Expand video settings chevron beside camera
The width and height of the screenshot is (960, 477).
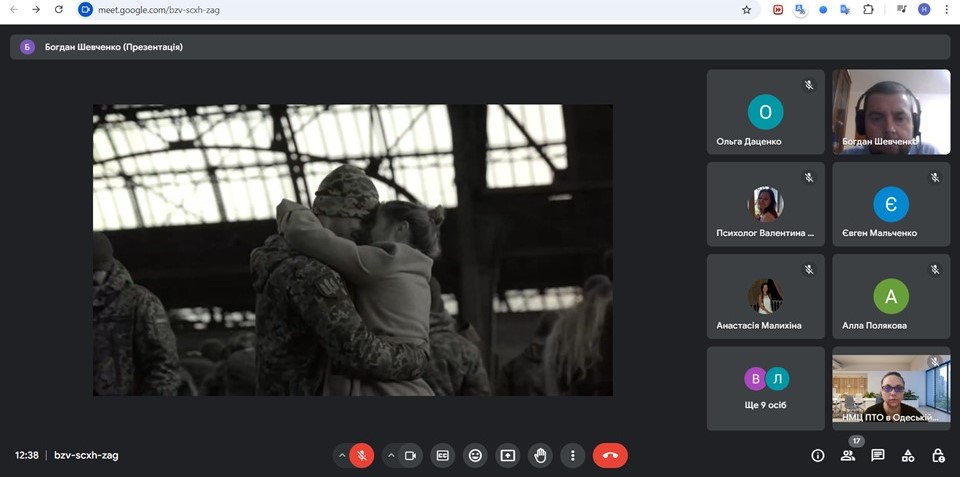click(x=390, y=455)
